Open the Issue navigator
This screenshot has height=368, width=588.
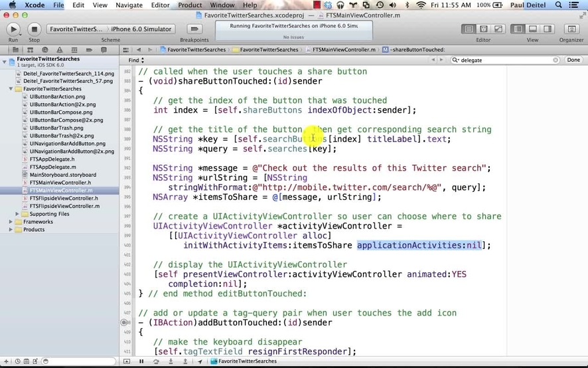[x=60, y=50]
